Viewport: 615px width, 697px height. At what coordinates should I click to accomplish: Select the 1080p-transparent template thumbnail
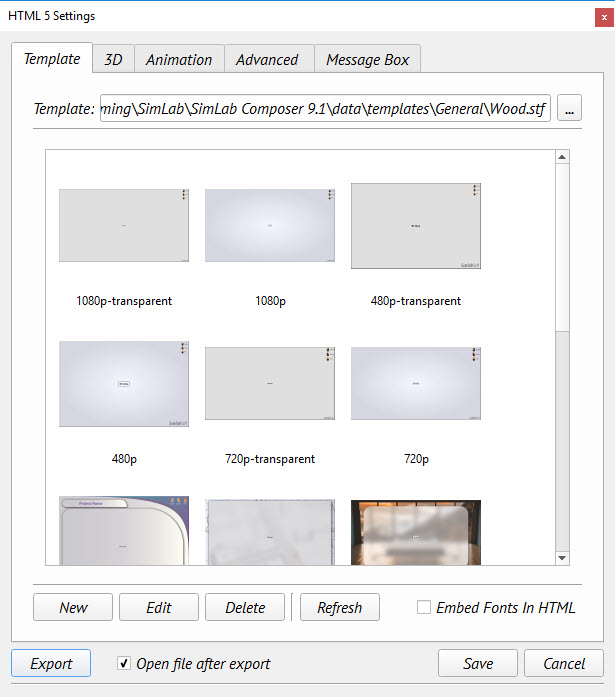pyautogui.click(x=124, y=226)
